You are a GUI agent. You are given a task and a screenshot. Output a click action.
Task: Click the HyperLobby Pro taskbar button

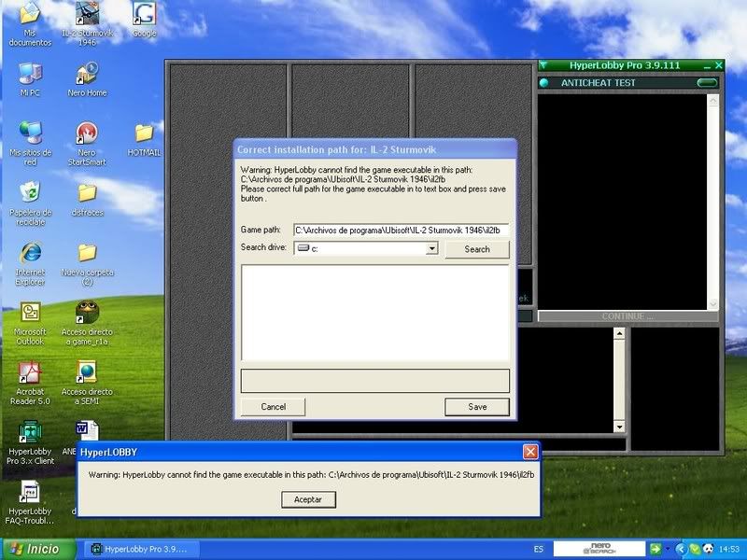[x=142, y=549]
